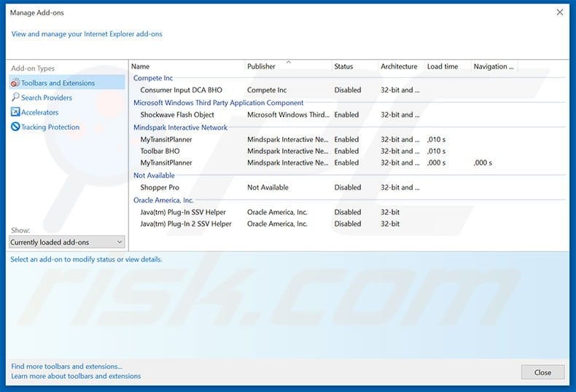Screen dimensions: 576x392
Task: Sort by the Status column header
Action: (x=354, y=66)
